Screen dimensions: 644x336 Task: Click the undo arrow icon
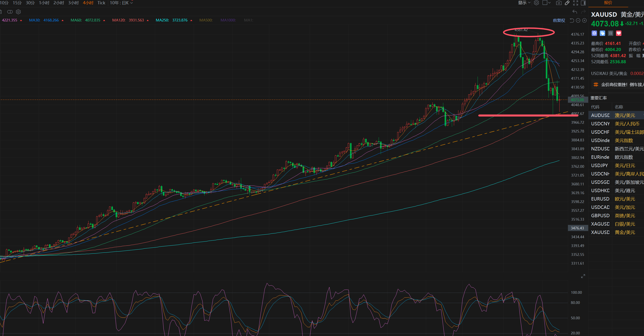click(x=575, y=12)
